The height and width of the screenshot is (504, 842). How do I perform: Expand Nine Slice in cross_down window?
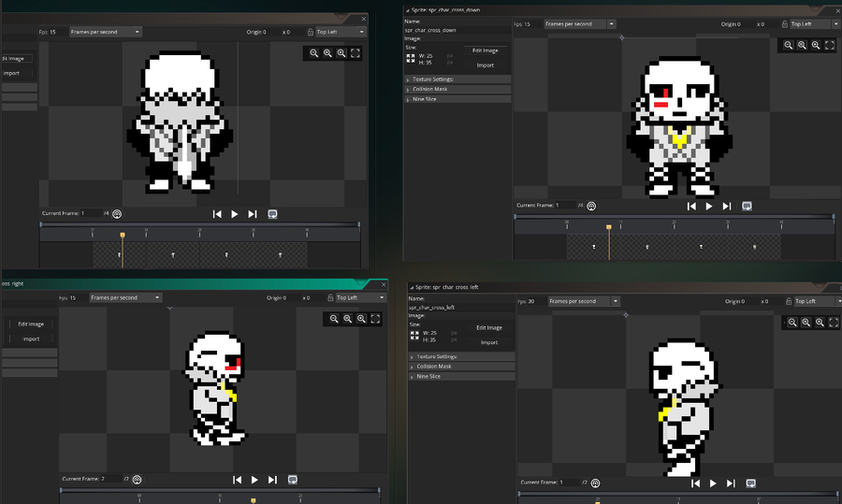(457, 99)
